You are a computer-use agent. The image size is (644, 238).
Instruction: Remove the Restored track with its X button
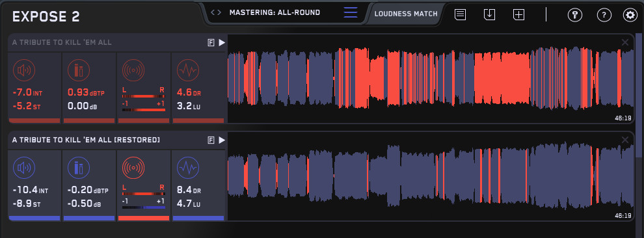pyautogui.click(x=625, y=140)
